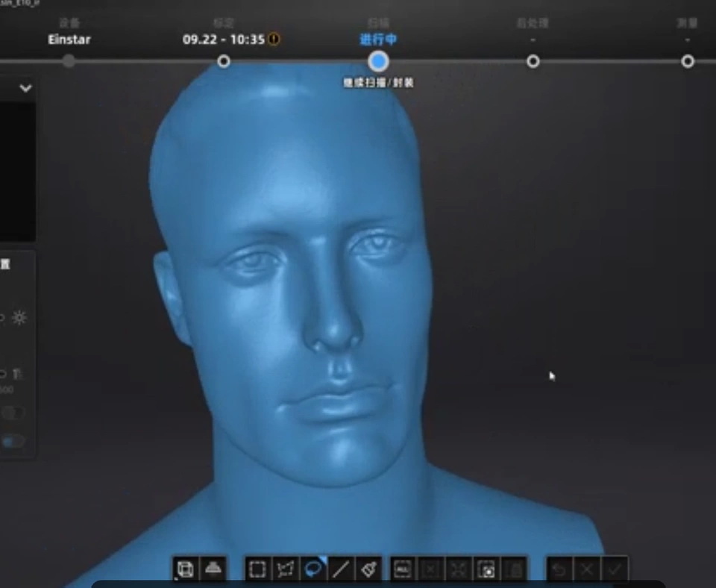Collapse the left panel with chevron arrow
Screen dimensions: 716x588
pos(25,88)
